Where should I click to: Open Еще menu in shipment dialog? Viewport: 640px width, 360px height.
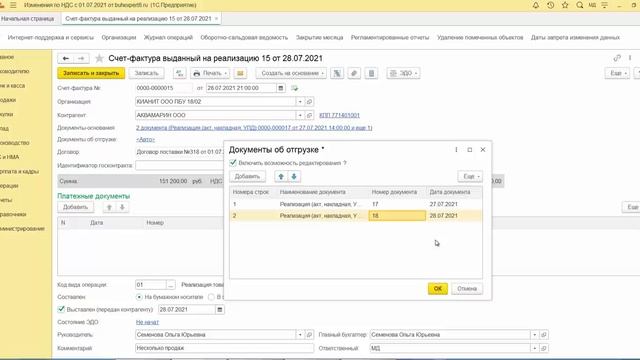[470, 176]
